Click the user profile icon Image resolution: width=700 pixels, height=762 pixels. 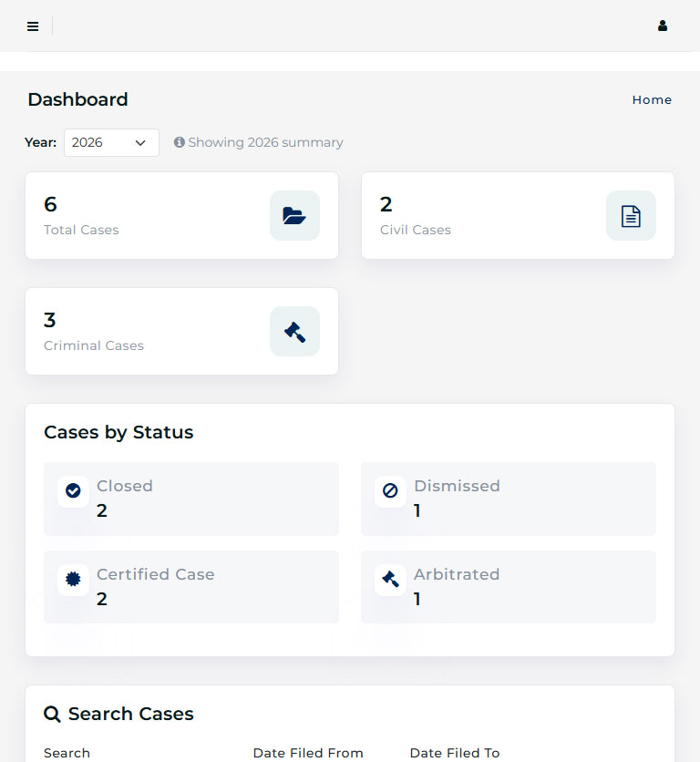point(663,26)
